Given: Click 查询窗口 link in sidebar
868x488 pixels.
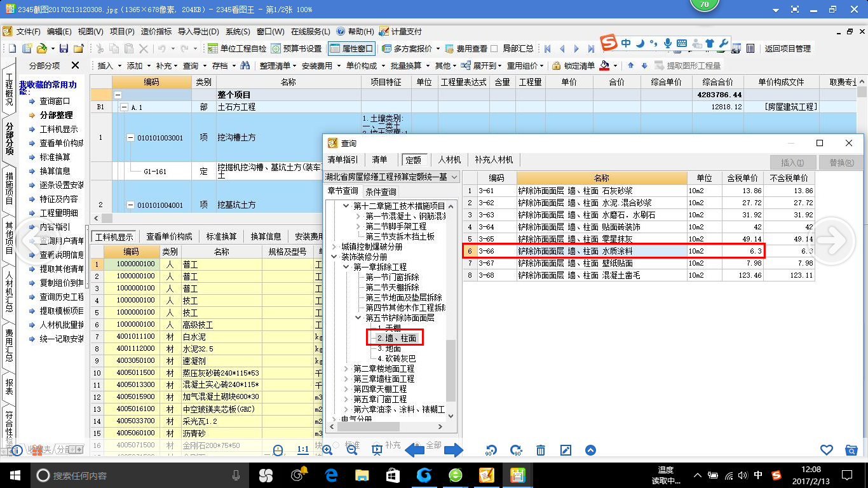Looking at the screenshot, I should (x=55, y=101).
